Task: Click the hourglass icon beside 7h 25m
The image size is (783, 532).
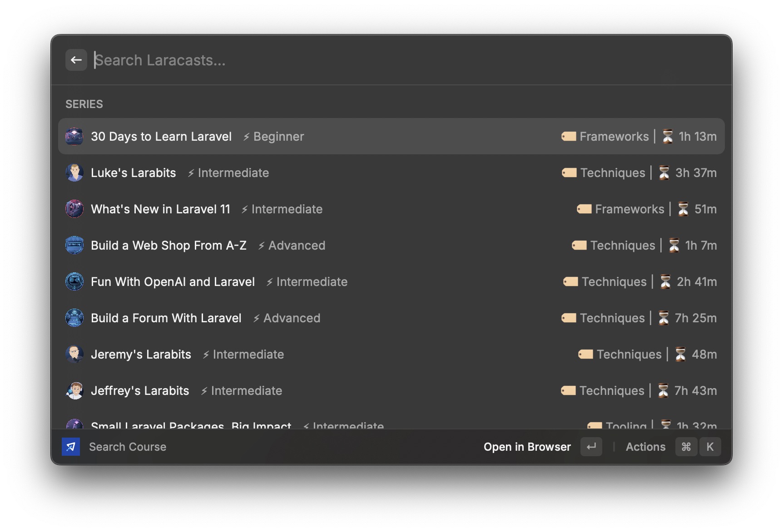Action: coord(664,318)
